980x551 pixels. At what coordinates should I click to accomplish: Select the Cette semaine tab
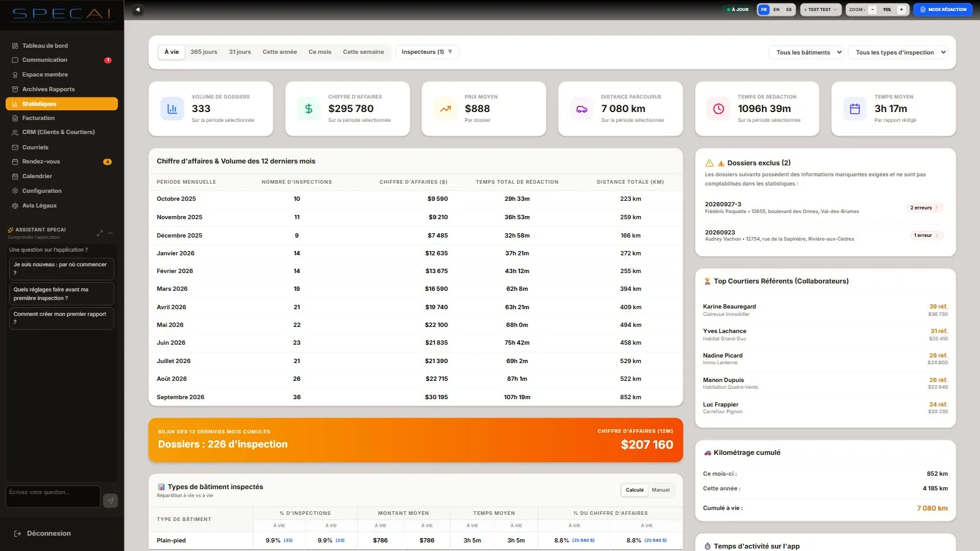[363, 52]
